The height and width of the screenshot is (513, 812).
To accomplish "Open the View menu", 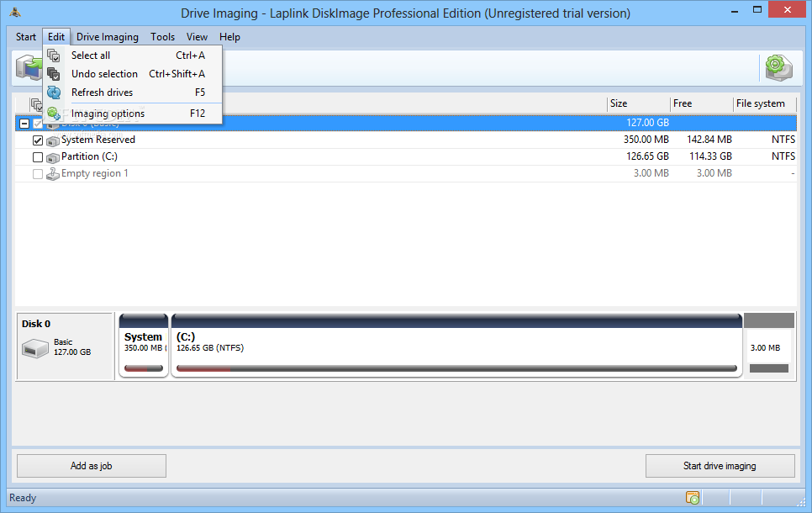I will 197,37.
